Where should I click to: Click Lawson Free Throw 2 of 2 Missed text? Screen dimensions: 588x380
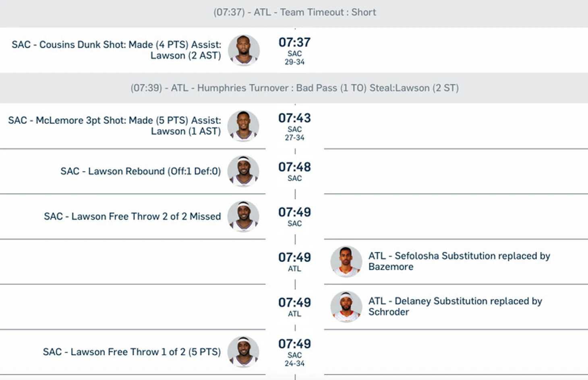coord(133,216)
